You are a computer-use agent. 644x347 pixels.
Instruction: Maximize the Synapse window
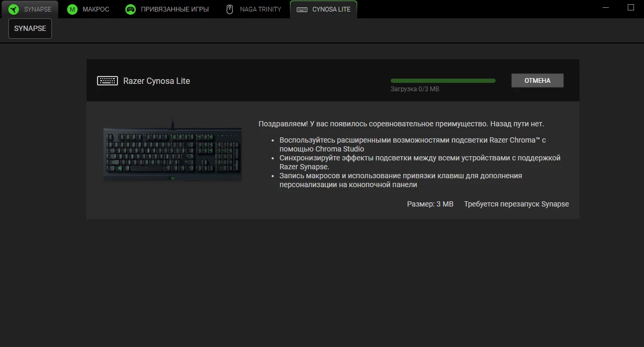tap(631, 7)
